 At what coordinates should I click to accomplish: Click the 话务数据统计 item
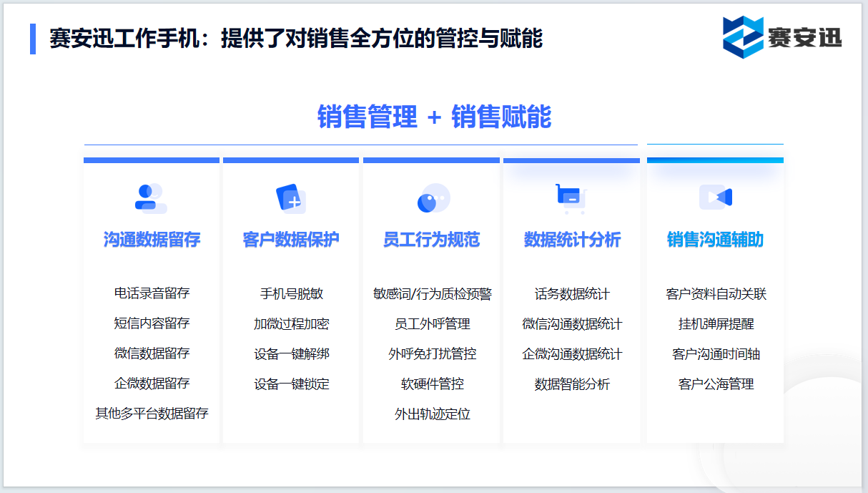pos(572,294)
